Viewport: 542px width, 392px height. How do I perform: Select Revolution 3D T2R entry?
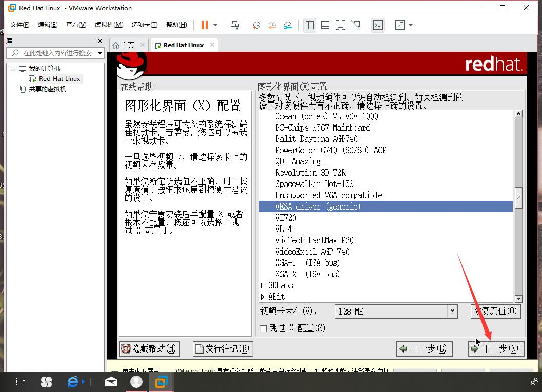386,173
